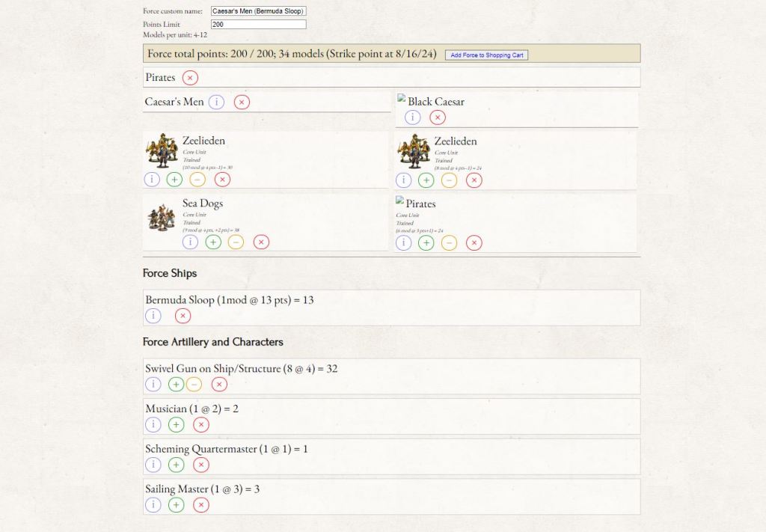Screen dimensions: 766x532
Task: Show info for Caesar's Men force
Action: [x=216, y=103]
